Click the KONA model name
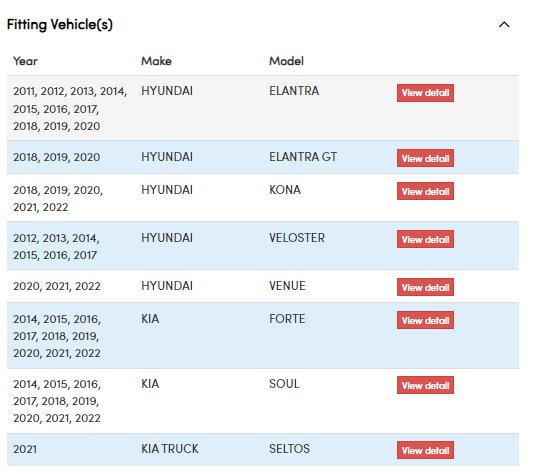This screenshot has width=538, height=474. [285, 190]
